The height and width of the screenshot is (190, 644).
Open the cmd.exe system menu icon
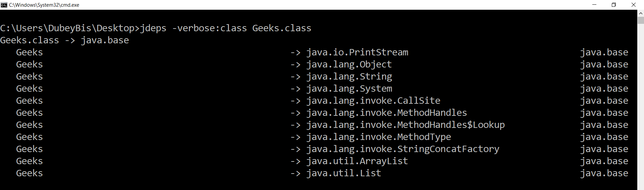4,5
